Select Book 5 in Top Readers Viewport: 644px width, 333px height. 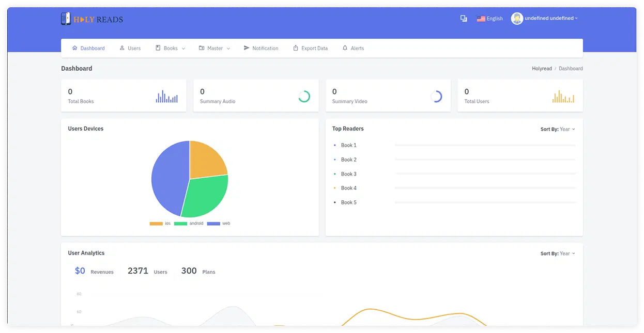349,202
